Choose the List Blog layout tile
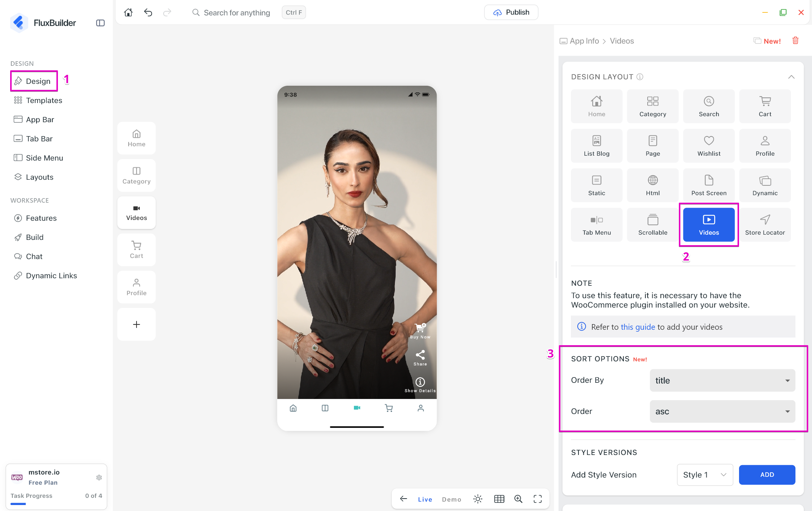 pyautogui.click(x=596, y=146)
